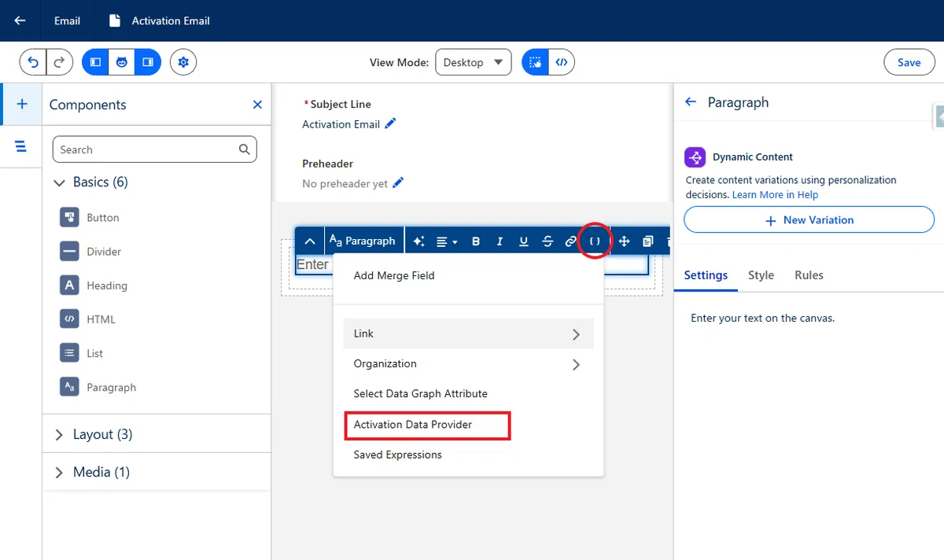This screenshot has width=944, height=560.
Task: Expand the Organization submenu
Action: [468, 363]
